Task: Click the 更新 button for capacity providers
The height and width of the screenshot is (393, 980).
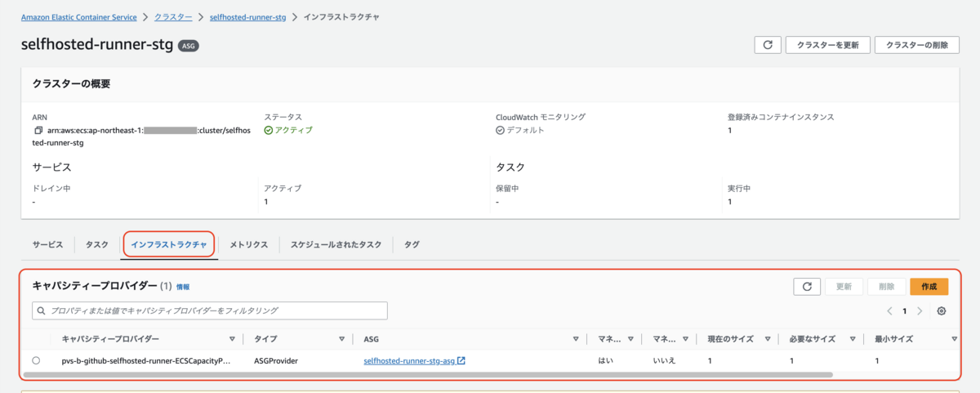Action: pyautogui.click(x=844, y=287)
